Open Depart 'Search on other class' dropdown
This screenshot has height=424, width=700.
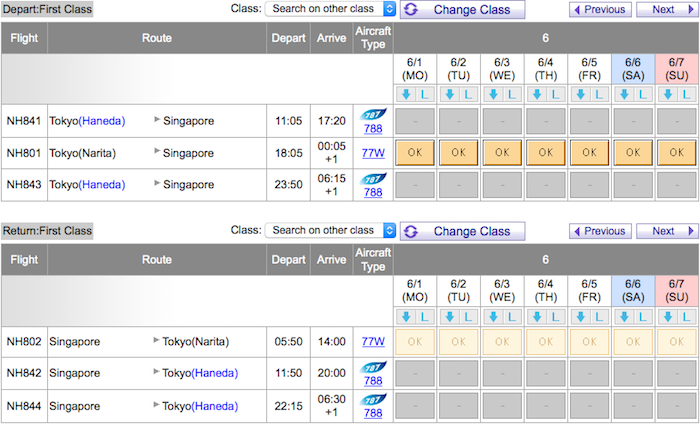pos(330,8)
